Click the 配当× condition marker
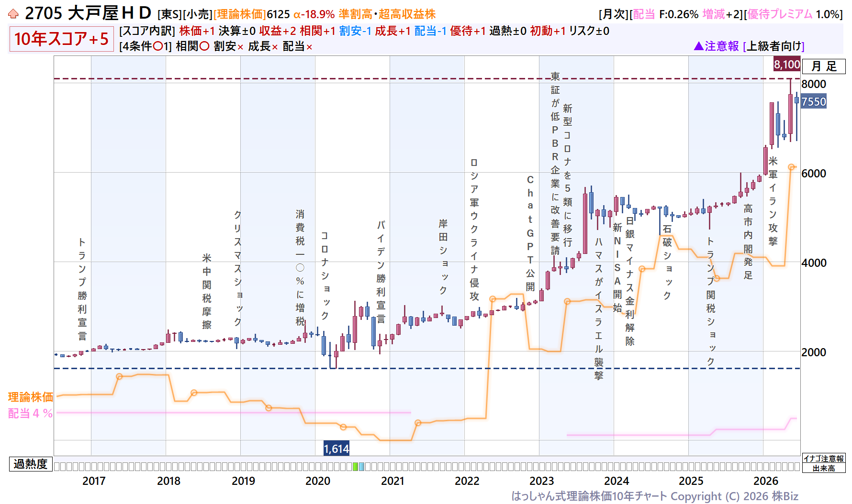This screenshot has height=504, width=852. pyautogui.click(x=298, y=46)
